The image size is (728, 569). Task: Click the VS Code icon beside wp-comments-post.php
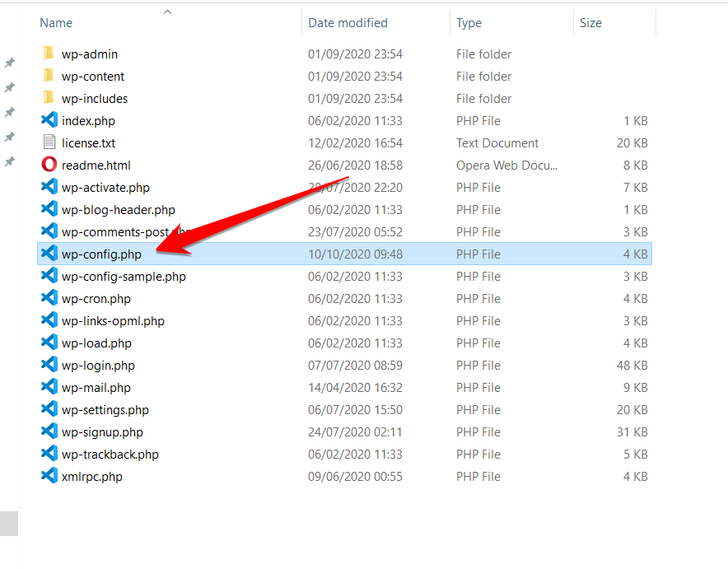(x=49, y=231)
